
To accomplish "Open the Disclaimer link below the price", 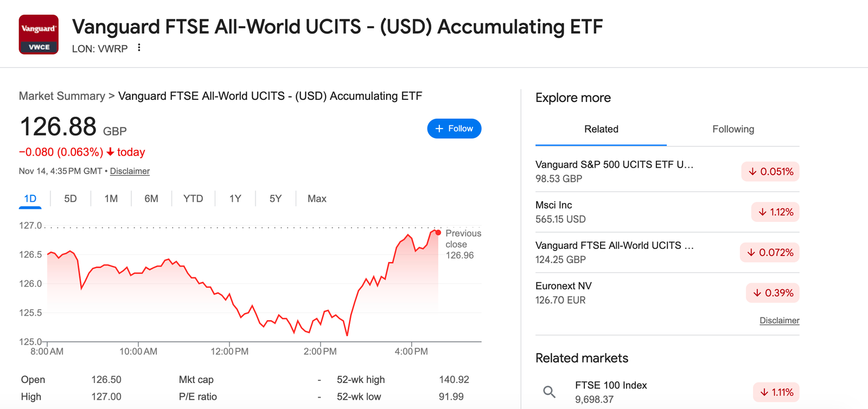I will (130, 171).
